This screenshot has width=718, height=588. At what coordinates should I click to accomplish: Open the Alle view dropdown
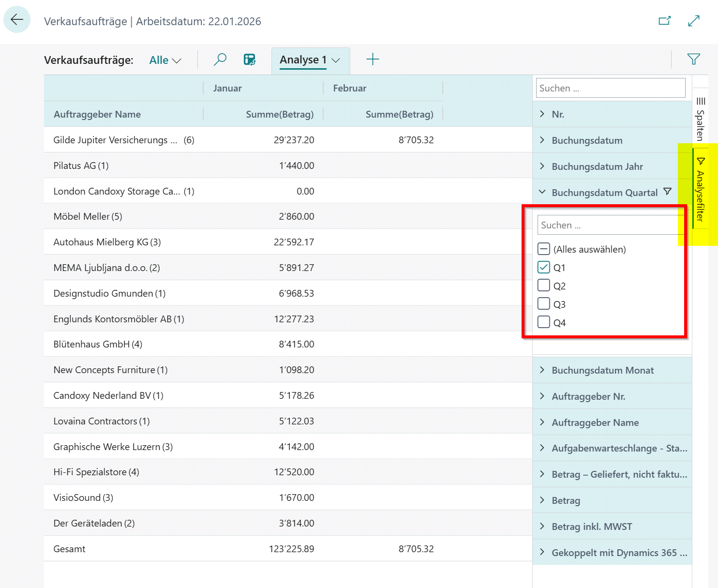click(x=165, y=60)
